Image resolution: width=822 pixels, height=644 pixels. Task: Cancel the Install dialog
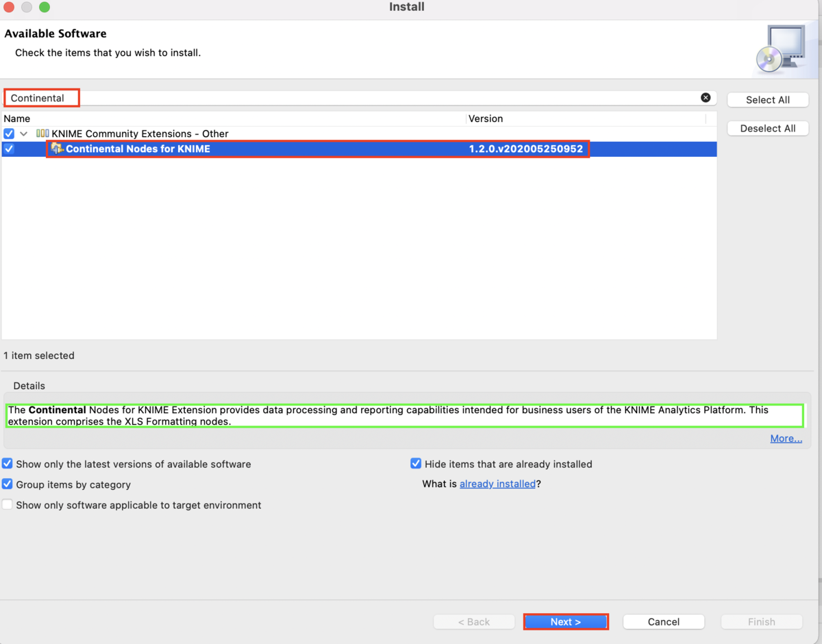(664, 622)
